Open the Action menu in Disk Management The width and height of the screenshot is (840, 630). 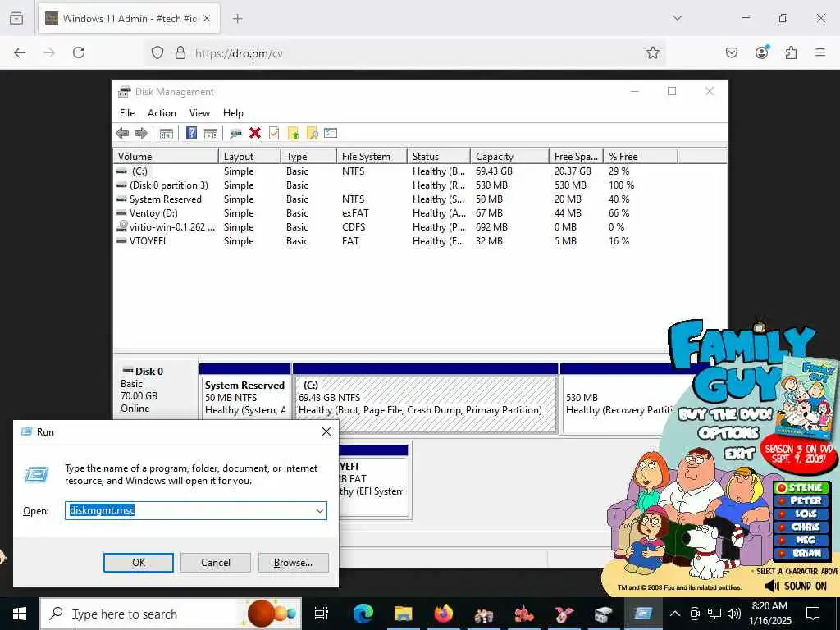[x=162, y=113]
